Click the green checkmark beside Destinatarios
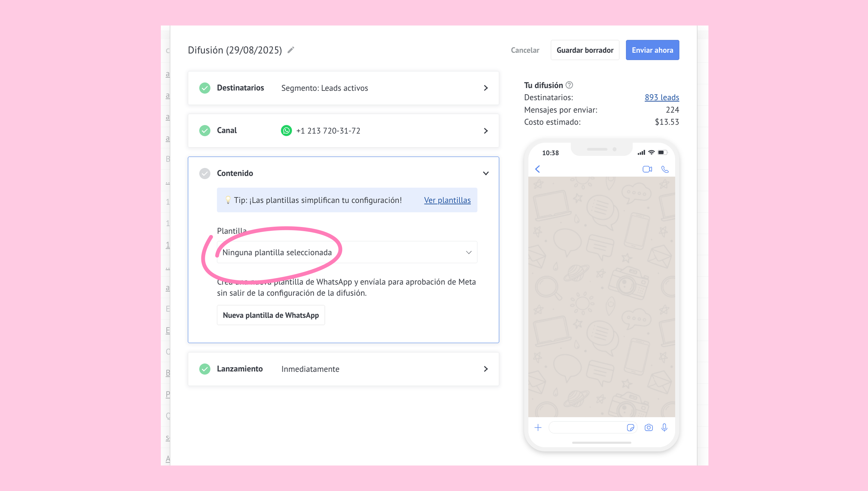 click(x=205, y=88)
